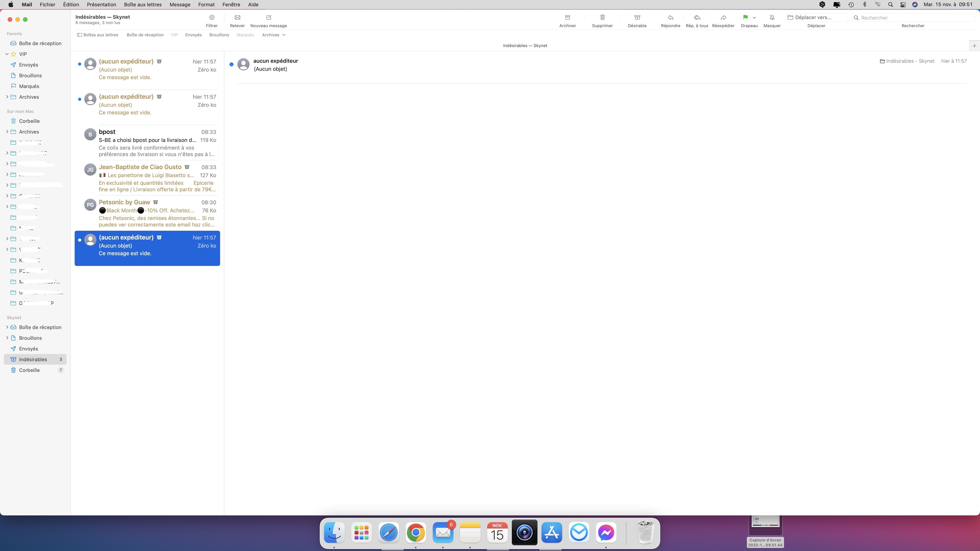Click the Répondre reply arrow
This screenshot has width=980, height=551.
(670, 17)
